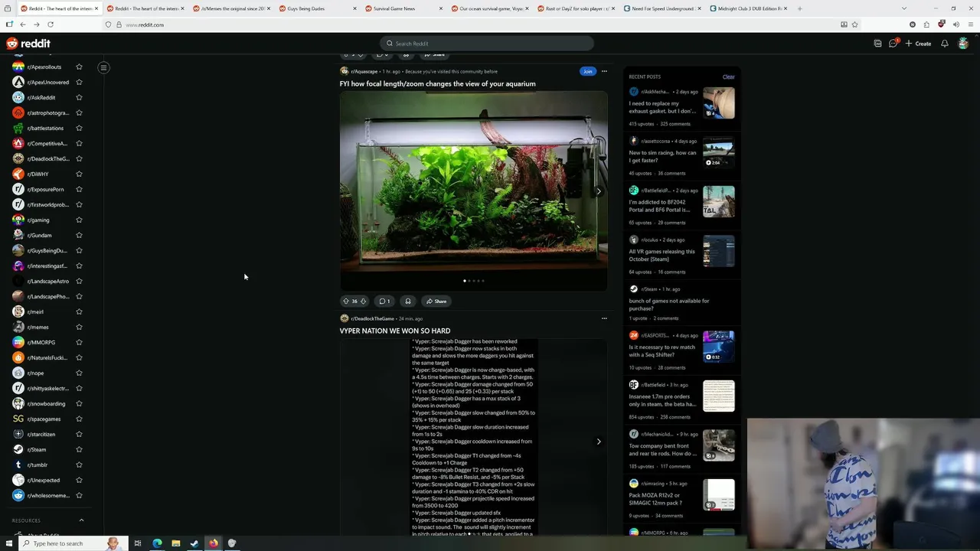Open VYPER NATION WE WON SO HARD post
Screen dimensions: 980x551
(395, 331)
